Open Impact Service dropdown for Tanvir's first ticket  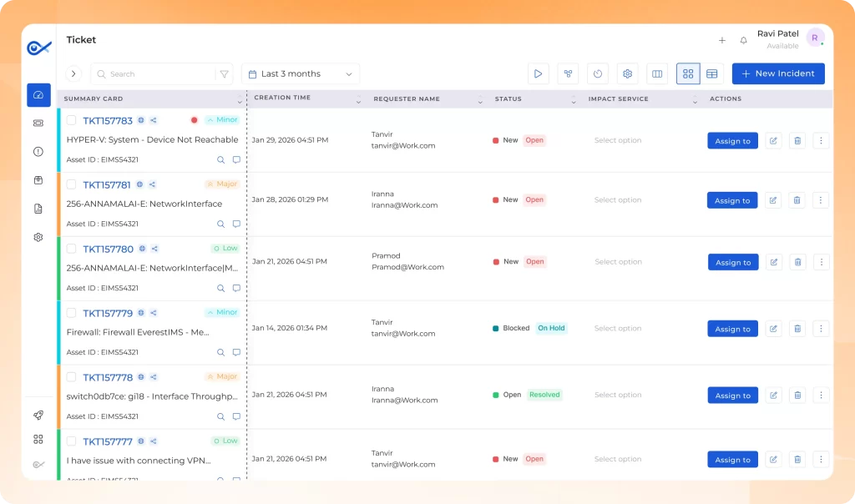coord(618,140)
